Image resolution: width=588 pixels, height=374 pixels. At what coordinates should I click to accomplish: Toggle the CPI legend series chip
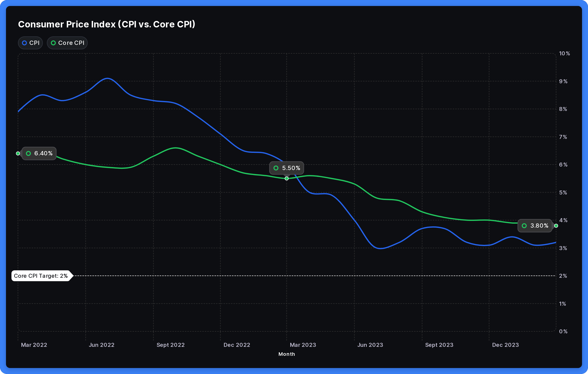coord(30,43)
